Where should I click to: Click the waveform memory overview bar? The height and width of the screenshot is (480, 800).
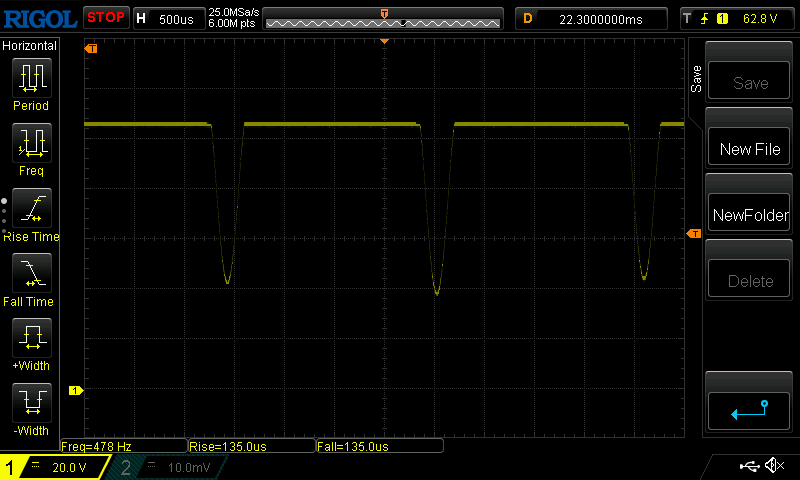[x=383, y=19]
